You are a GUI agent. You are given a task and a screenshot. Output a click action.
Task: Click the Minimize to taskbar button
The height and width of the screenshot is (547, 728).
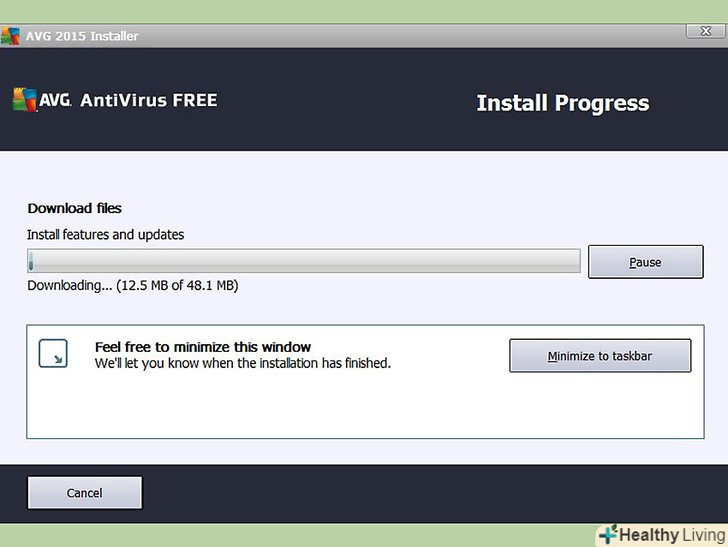600,356
